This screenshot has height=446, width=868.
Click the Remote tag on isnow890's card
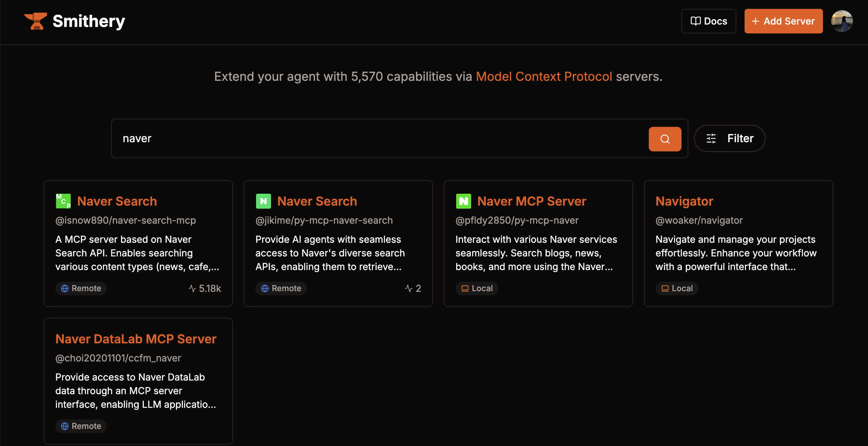[81, 288]
